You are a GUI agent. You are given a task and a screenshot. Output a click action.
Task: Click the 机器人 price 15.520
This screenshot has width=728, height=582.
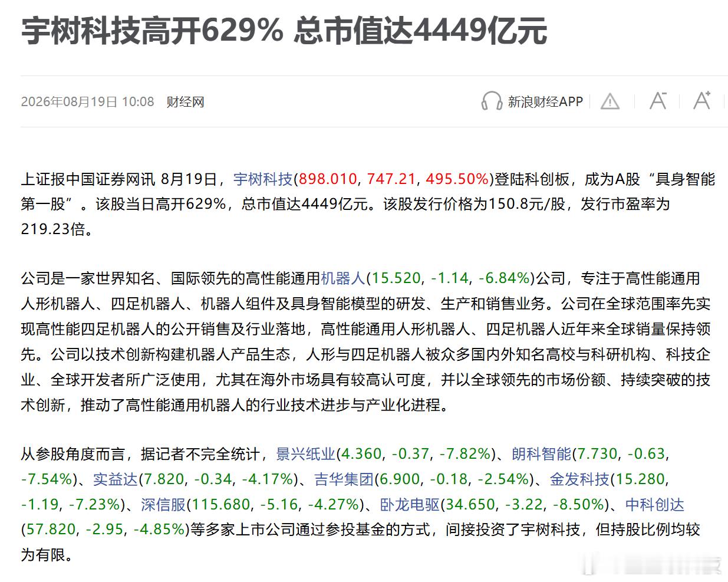pyautogui.click(x=397, y=278)
